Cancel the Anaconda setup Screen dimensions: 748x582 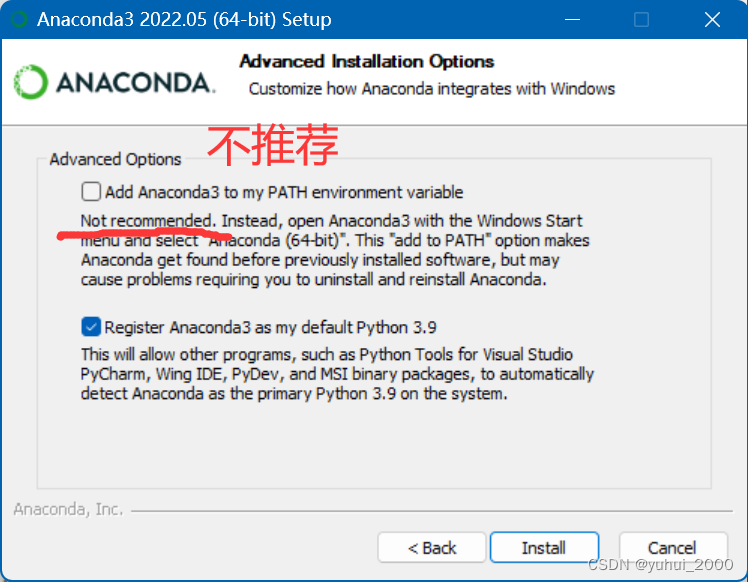[x=673, y=548]
